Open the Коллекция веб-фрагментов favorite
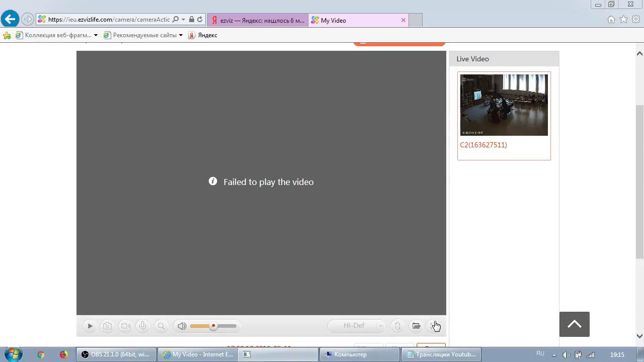This screenshot has width=644, height=362. 53,35
